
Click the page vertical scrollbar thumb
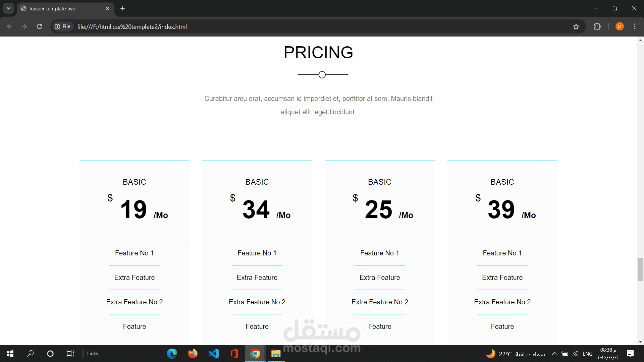click(640, 269)
